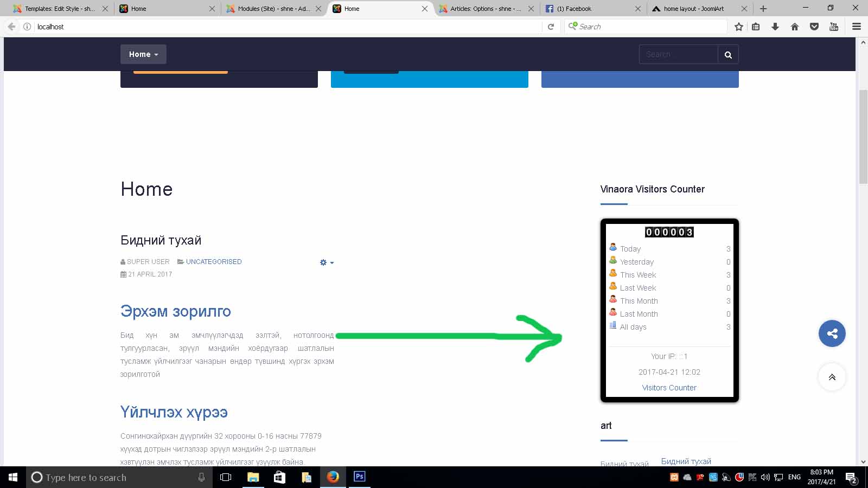Click the Yesterday row in visitors counter
The height and width of the screenshot is (488, 868).
click(x=669, y=262)
